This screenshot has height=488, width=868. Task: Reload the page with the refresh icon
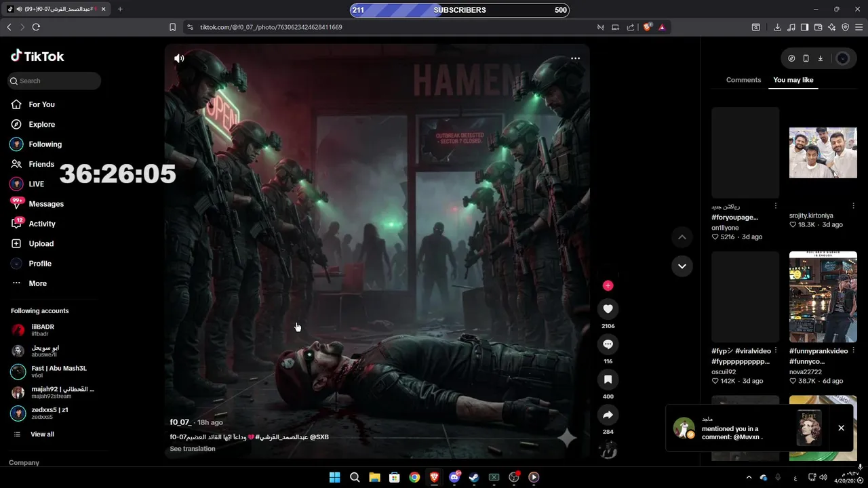tap(36, 27)
